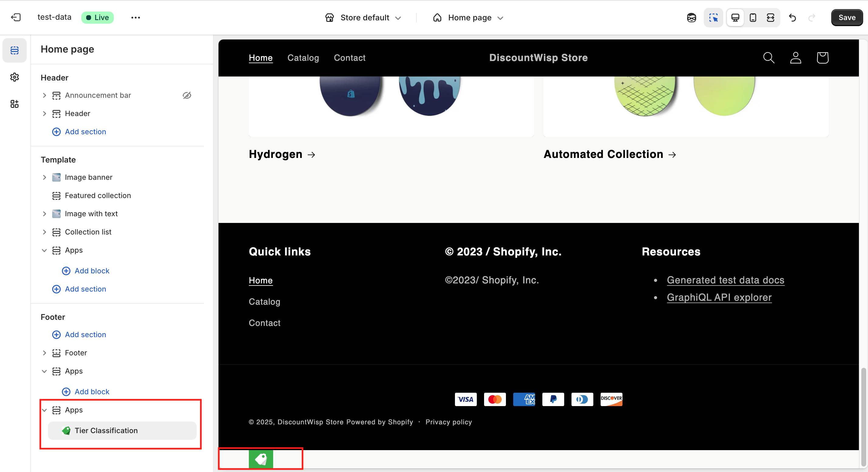Toggle desktop preview mode button
868x472 pixels.
tap(735, 18)
